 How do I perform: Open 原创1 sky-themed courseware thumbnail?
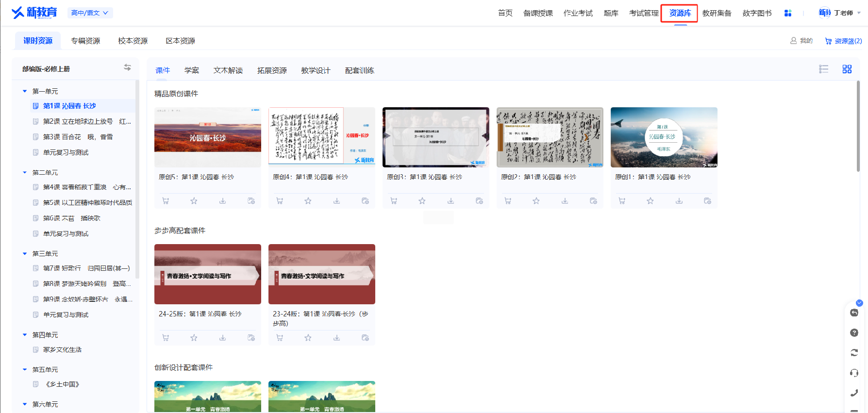pyautogui.click(x=664, y=137)
